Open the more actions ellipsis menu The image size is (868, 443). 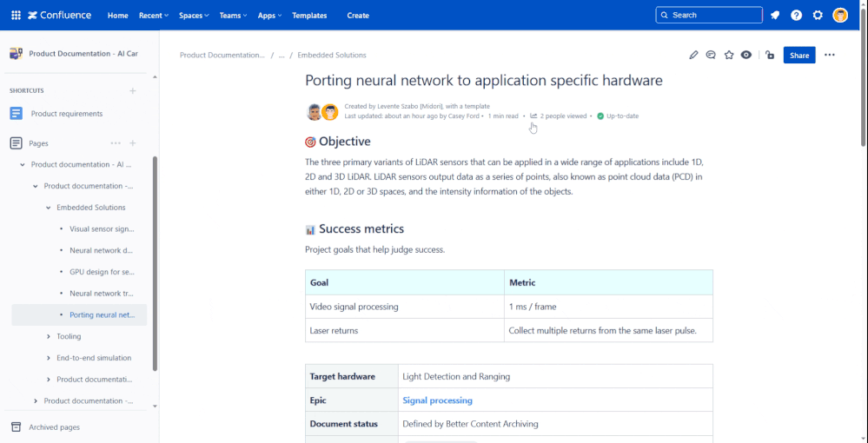point(829,55)
